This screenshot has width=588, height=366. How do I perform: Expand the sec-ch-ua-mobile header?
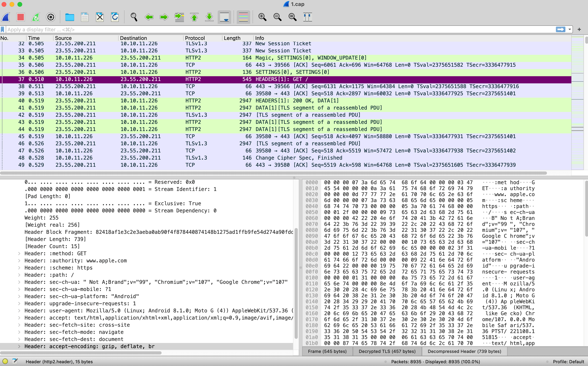pos(19,289)
